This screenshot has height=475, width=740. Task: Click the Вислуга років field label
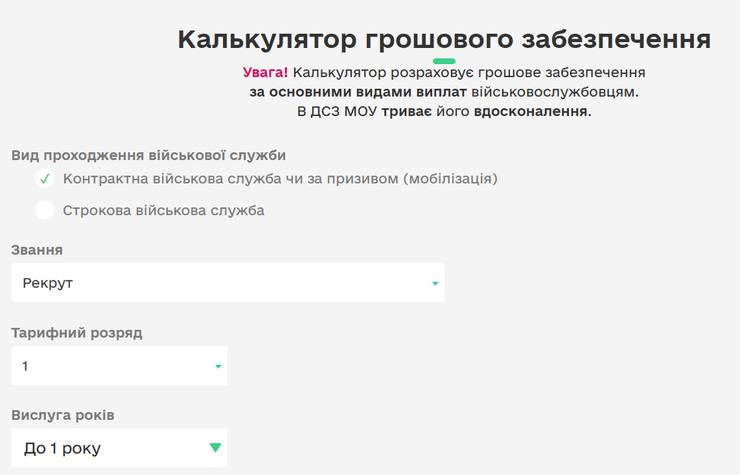(x=70, y=415)
